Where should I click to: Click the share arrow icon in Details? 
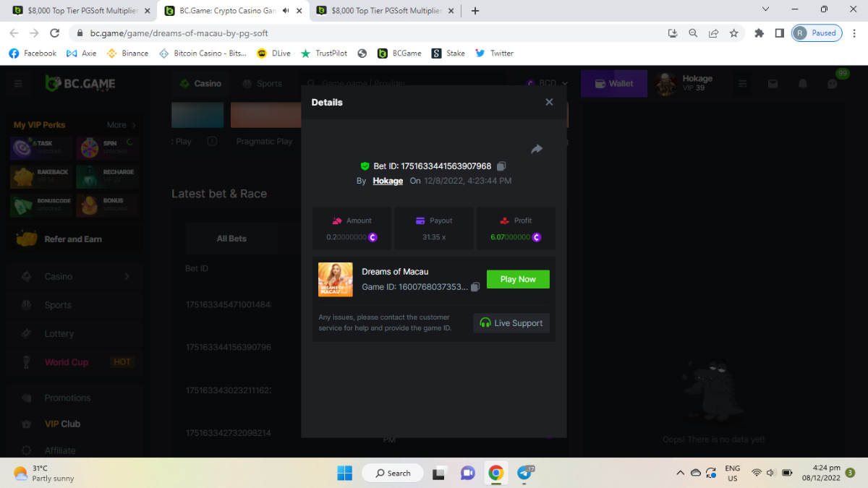tap(537, 149)
